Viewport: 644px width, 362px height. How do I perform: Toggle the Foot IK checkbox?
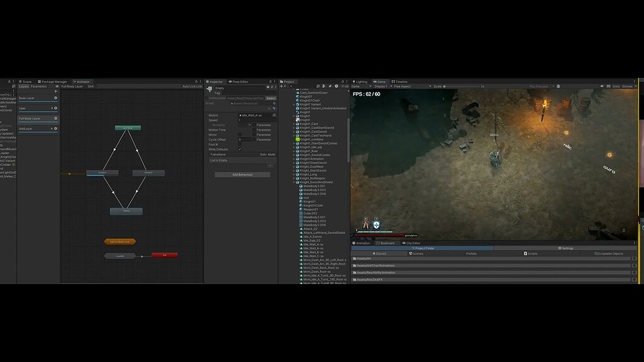point(240,143)
